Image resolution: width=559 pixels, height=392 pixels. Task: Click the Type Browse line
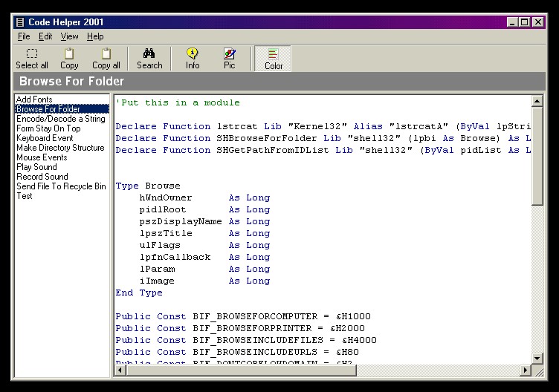(148, 186)
